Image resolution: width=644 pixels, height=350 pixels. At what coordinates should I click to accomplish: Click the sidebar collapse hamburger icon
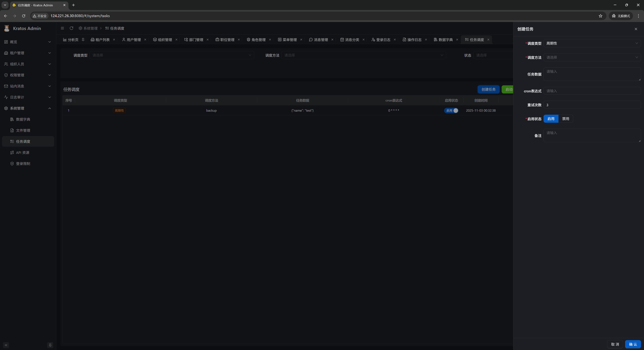tap(62, 28)
